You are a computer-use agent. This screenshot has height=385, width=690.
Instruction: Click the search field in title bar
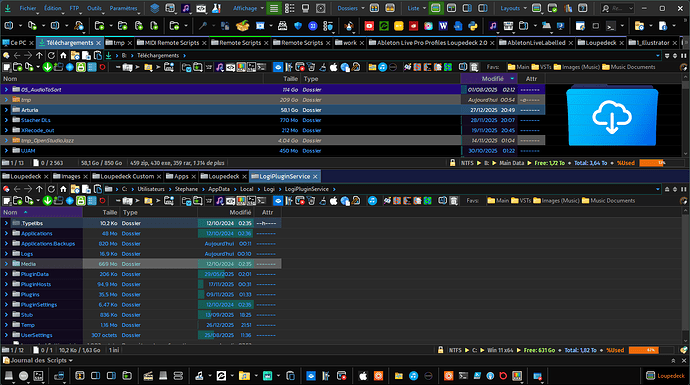[x=618, y=8]
